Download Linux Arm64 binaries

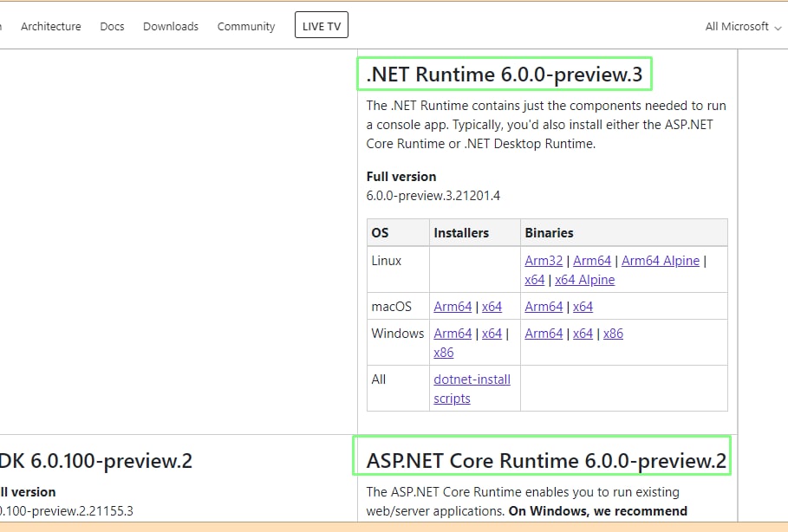pyautogui.click(x=592, y=261)
